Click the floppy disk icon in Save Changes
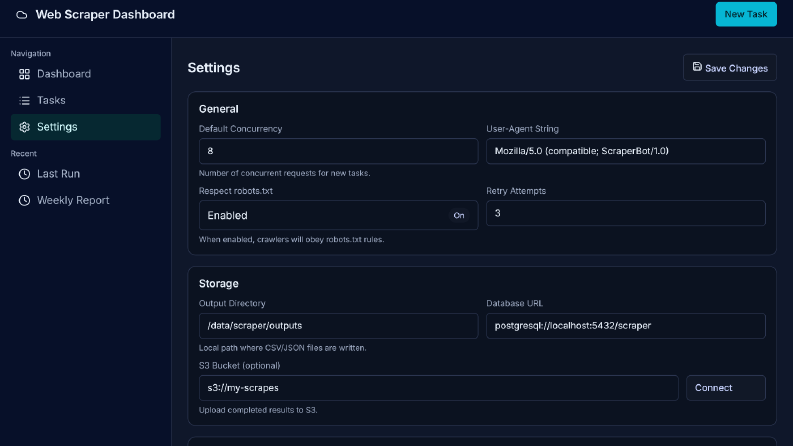 click(x=697, y=67)
